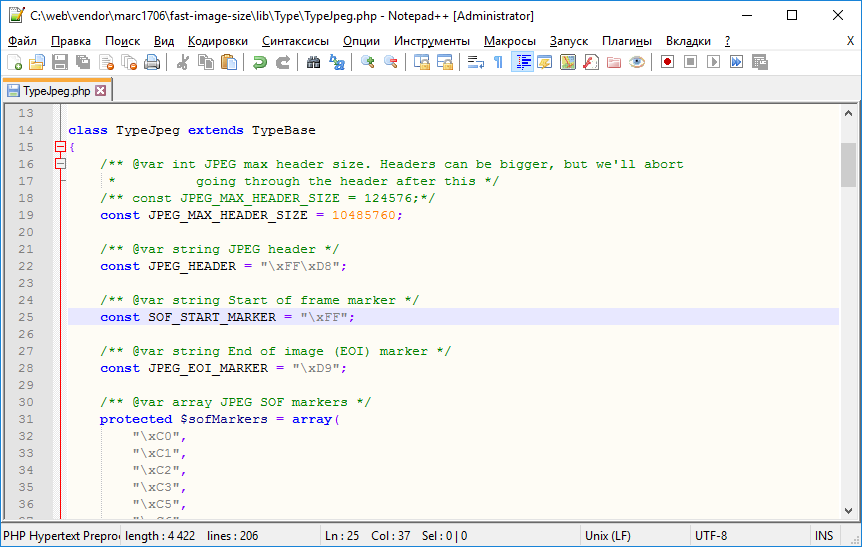Open the Правка menu
The height and width of the screenshot is (547, 862).
point(71,41)
